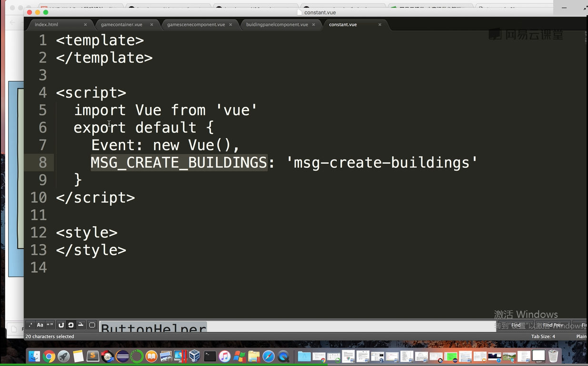Click line number 14 in gutter
The image size is (588, 366).
tap(39, 267)
